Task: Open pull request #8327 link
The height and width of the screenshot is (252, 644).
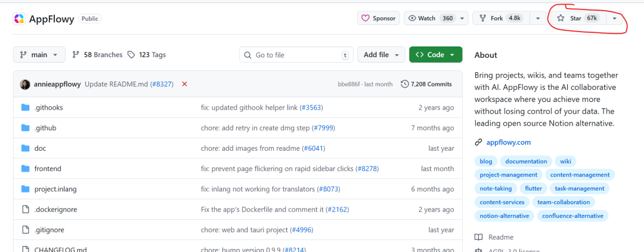Action: [x=162, y=84]
